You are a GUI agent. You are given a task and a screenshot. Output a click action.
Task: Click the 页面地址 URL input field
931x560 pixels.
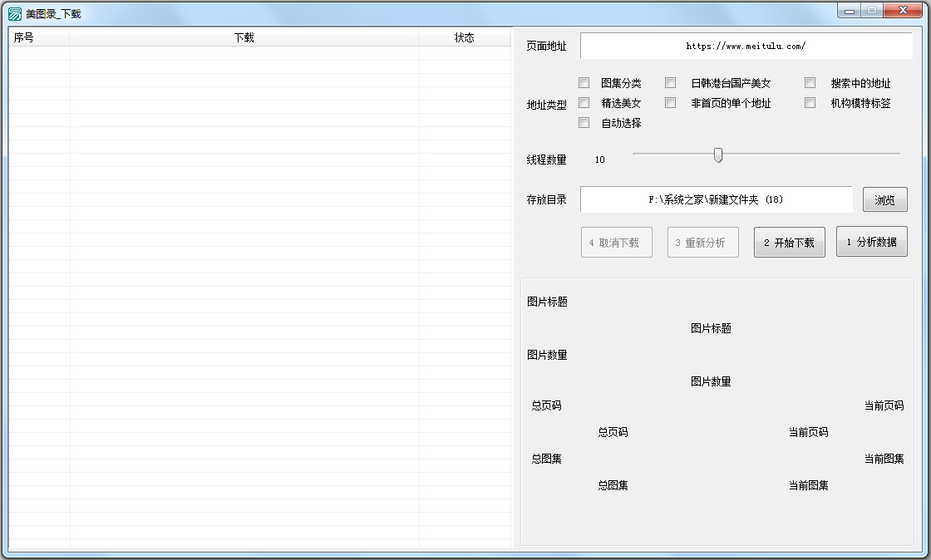pos(746,47)
